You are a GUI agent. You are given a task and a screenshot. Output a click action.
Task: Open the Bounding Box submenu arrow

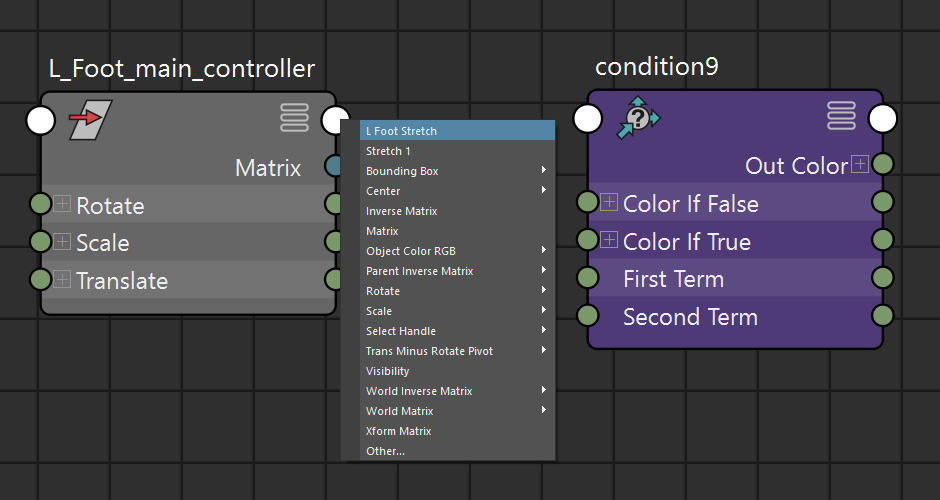pos(544,170)
